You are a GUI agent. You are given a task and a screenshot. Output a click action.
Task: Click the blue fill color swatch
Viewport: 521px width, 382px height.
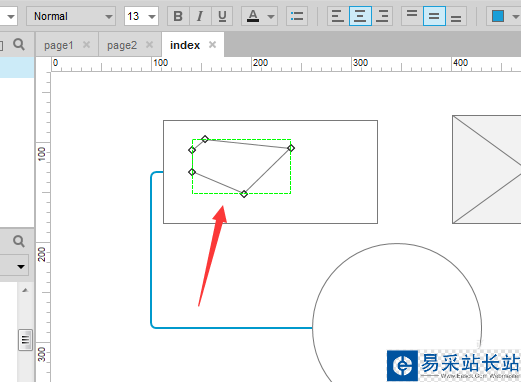click(x=498, y=16)
